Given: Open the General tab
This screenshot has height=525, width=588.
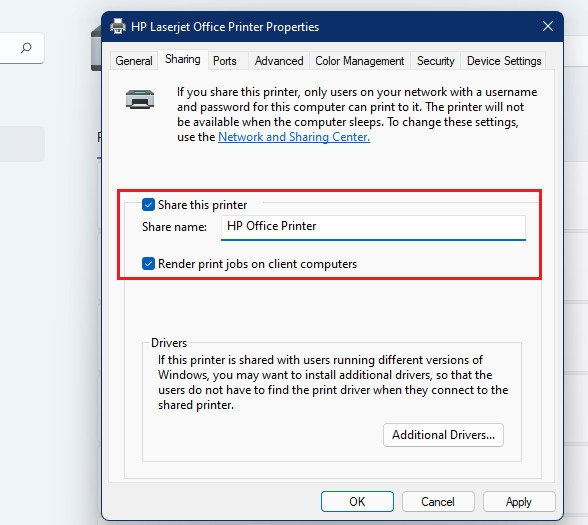Looking at the screenshot, I should coord(134,61).
